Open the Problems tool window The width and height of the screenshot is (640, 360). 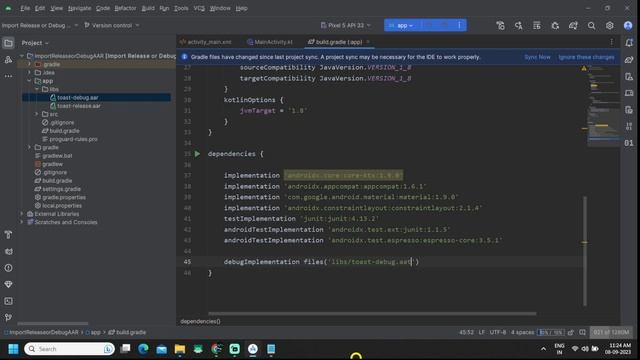coord(8,268)
